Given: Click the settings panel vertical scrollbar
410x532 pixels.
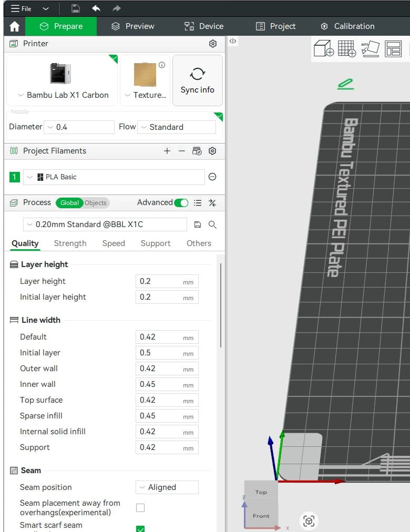Looking at the screenshot, I should point(220,305).
